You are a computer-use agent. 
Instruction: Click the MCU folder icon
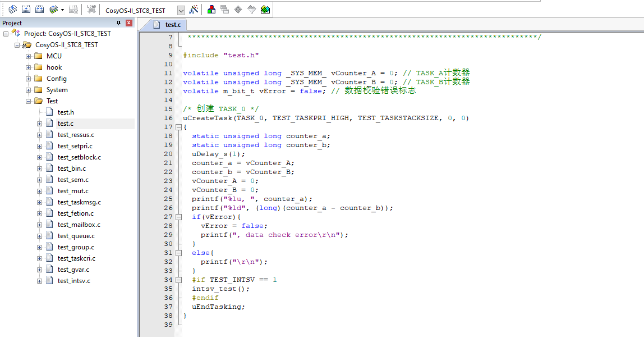tap(39, 56)
